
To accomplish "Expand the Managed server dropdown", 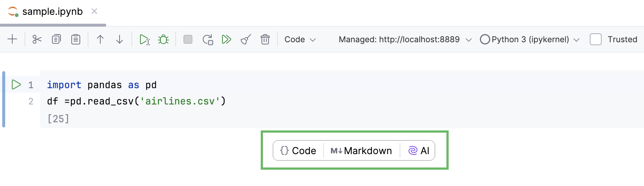I will [405, 39].
